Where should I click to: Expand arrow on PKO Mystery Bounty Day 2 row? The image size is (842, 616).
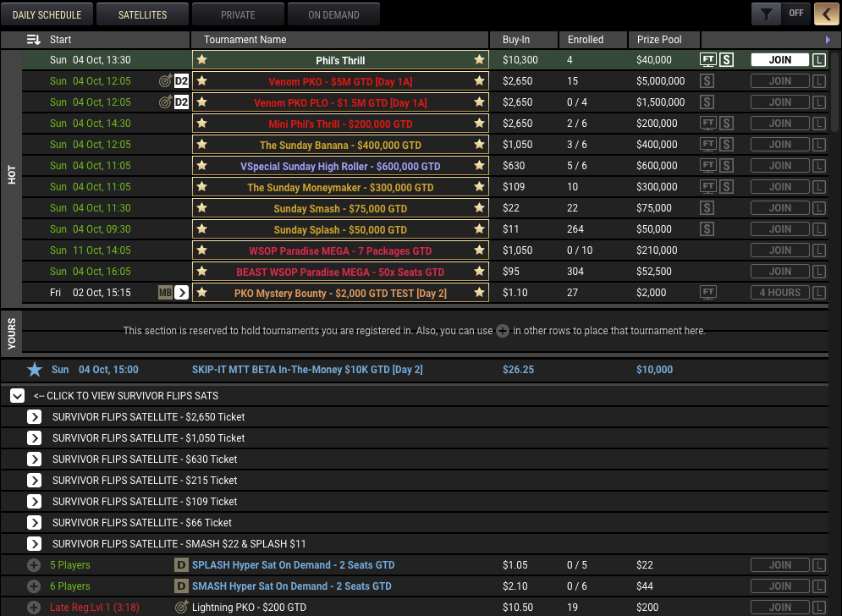181,293
